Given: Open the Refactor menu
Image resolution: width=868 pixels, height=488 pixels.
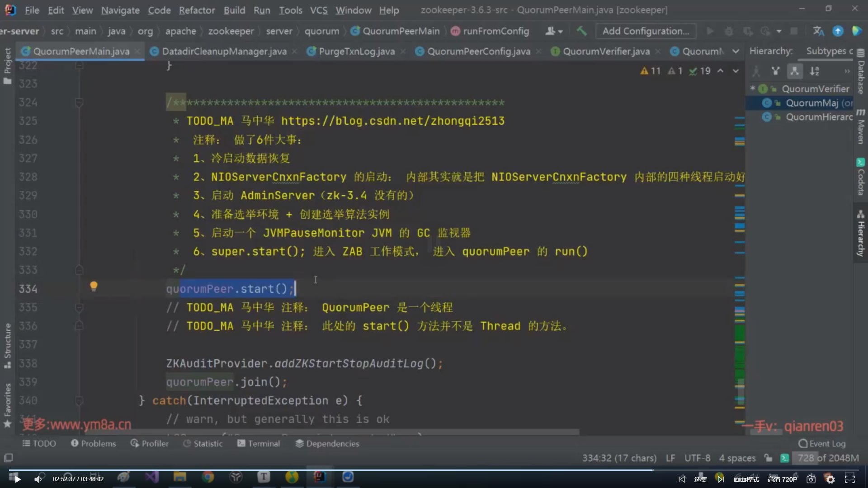Looking at the screenshot, I should pos(197,10).
